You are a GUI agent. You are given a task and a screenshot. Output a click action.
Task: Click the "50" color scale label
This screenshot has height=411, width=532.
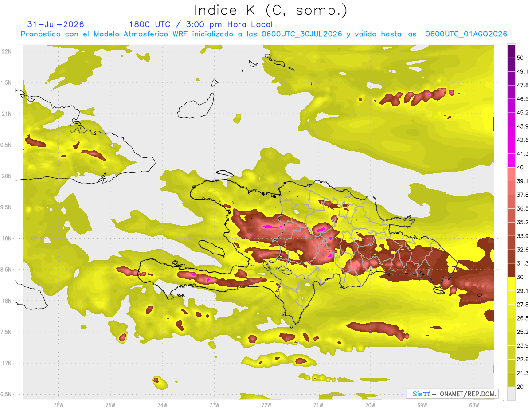520,58
